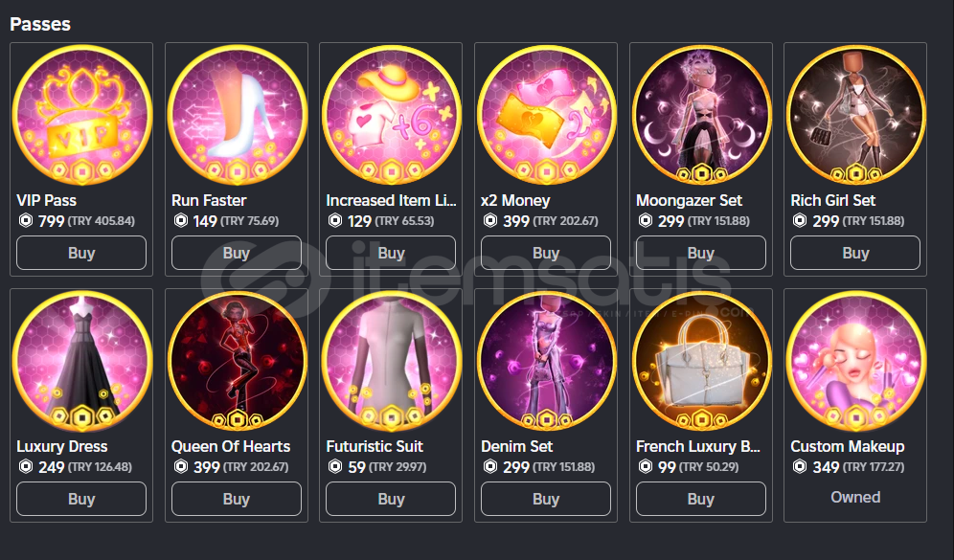
Task: Buy the VIP Pass for 799 Robux
Action: click(81, 253)
